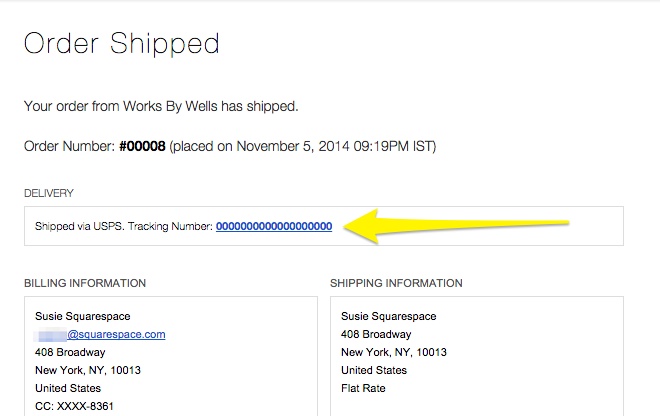Click 408 Broadway in the billing box
Viewport: 660px width, 416px height.
click(x=70, y=353)
